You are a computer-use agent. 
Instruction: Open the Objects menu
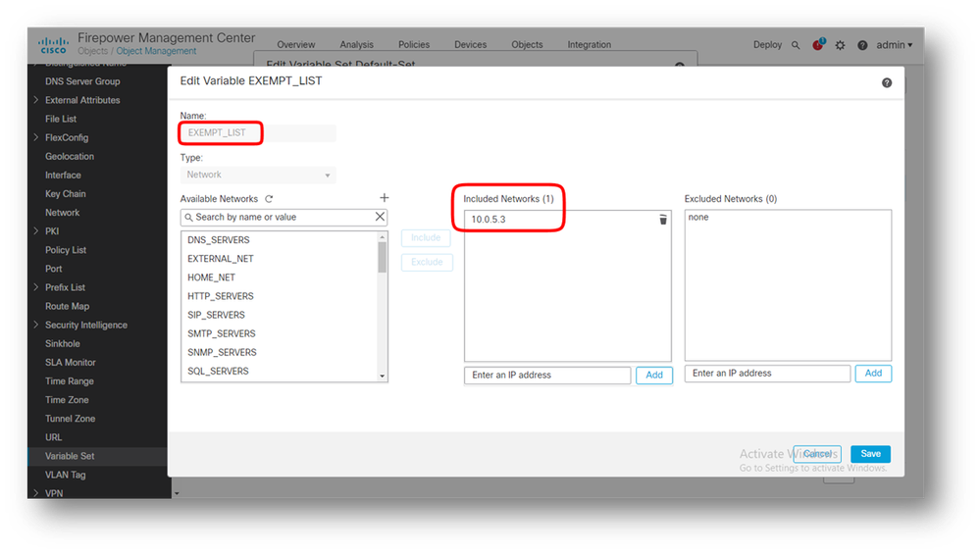[x=527, y=45]
